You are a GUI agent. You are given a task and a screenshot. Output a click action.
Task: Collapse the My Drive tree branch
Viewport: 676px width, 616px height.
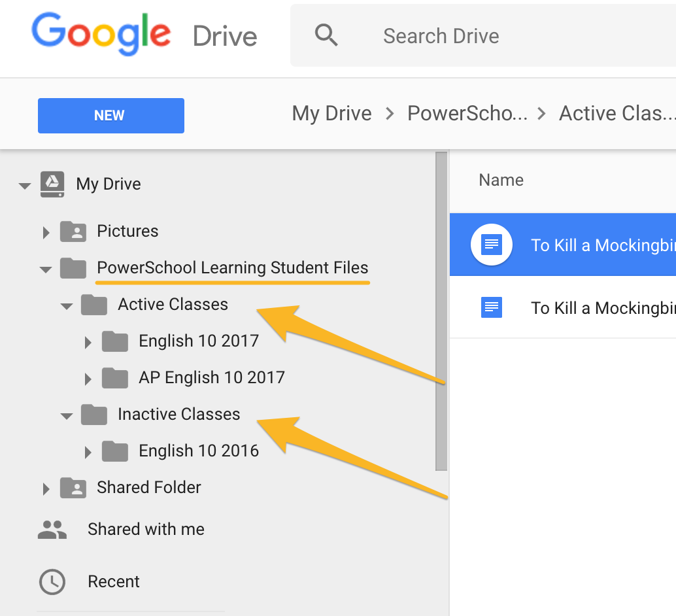(x=24, y=185)
